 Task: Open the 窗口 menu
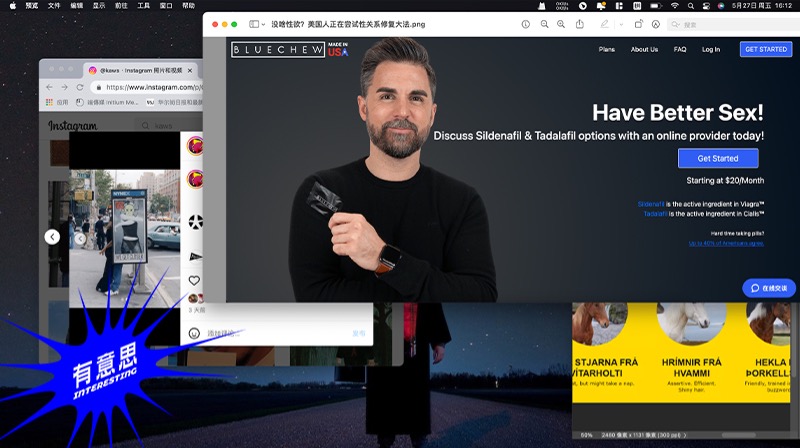(x=166, y=6)
